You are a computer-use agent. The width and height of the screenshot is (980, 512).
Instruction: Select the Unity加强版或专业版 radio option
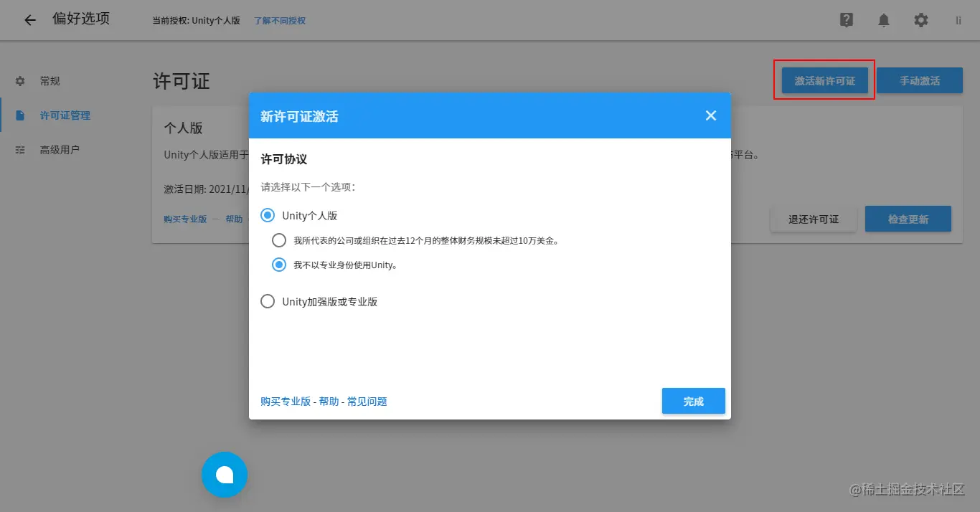point(268,301)
